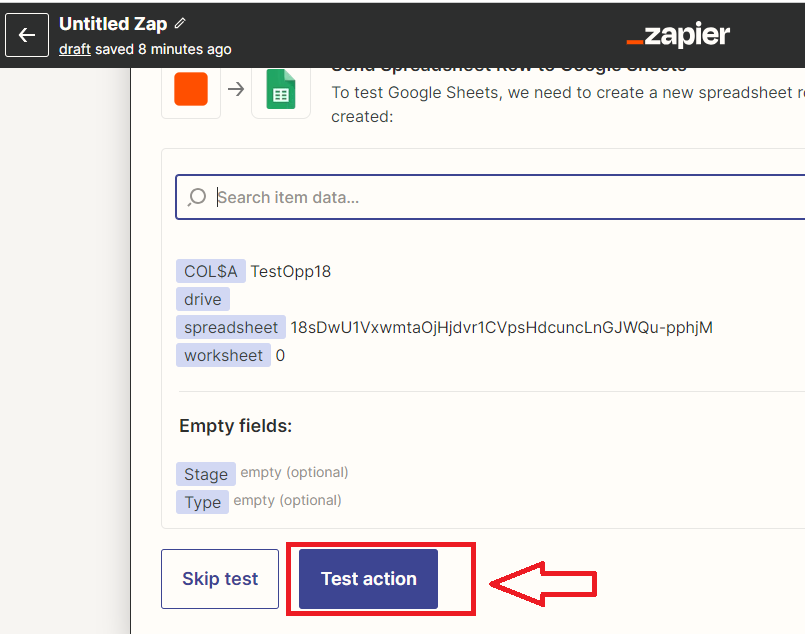Click the pencil icon to rename the Zap
This screenshot has height=634, width=805.
[180, 23]
